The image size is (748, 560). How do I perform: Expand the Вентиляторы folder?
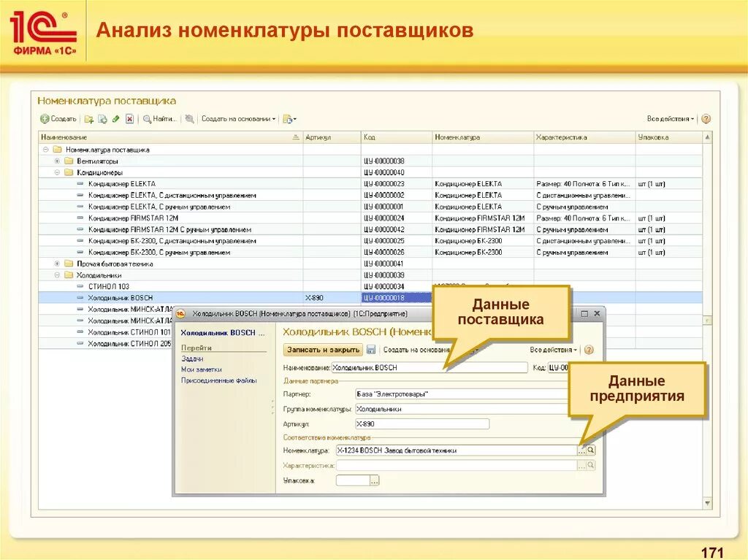[57, 161]
